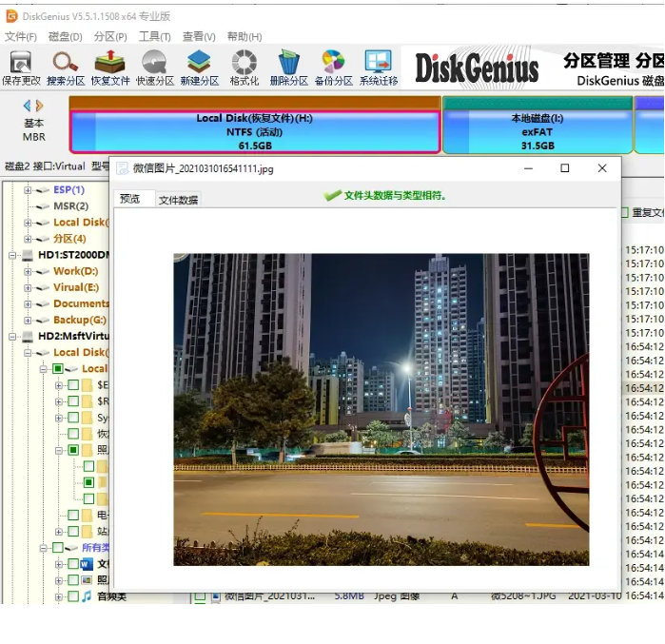Image resolution: width=665 pixels, height=644 pixels.
Task: Click the 保存更改 (Save Changes) toolbar icon
Action: 21,67
